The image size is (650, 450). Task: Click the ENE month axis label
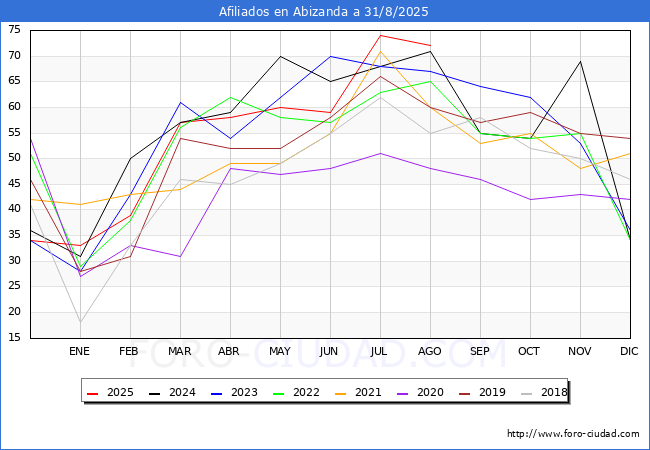coord(79,352)
